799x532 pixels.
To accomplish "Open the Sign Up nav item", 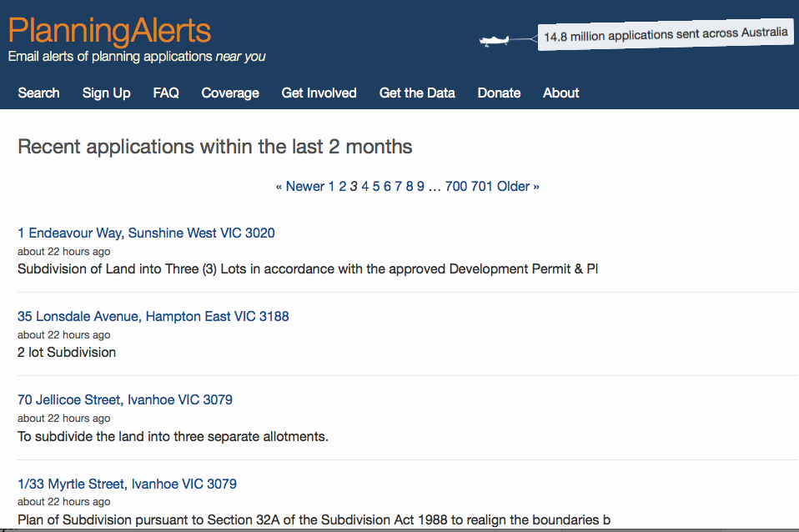I will pyautogui.click(x=107, y=93).
